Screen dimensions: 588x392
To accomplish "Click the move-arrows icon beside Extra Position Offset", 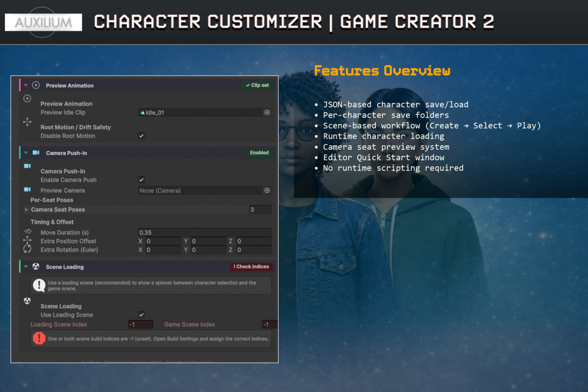I will [27, 240].
